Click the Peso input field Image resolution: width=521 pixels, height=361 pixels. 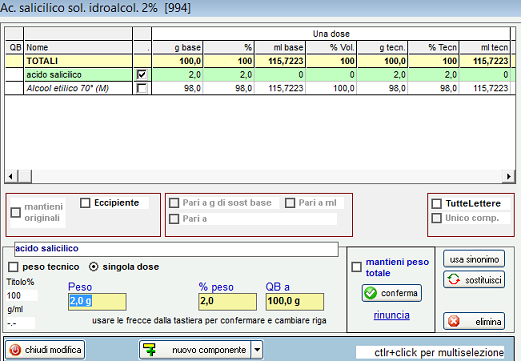tap(97, 302)
